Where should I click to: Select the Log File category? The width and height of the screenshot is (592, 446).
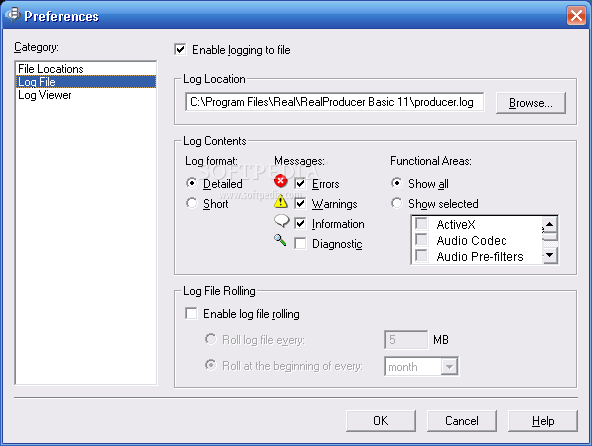pyautogui.click(x=86, y=82)
